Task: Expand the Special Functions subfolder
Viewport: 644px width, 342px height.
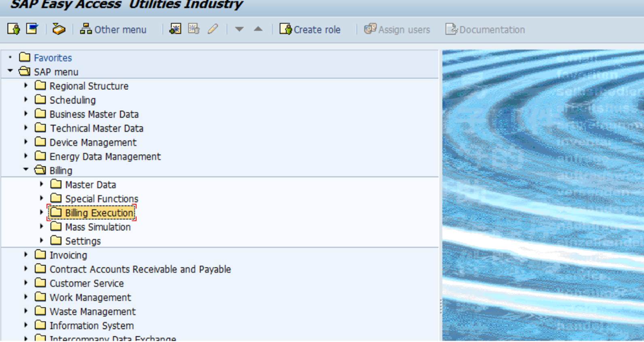Action: pos(42,198)
